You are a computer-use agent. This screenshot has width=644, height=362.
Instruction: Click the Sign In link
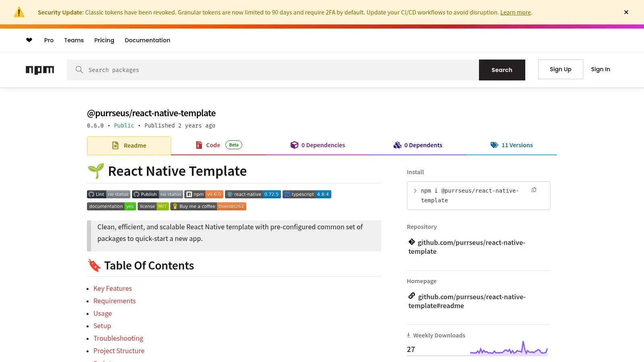click(x=600, y=69)
